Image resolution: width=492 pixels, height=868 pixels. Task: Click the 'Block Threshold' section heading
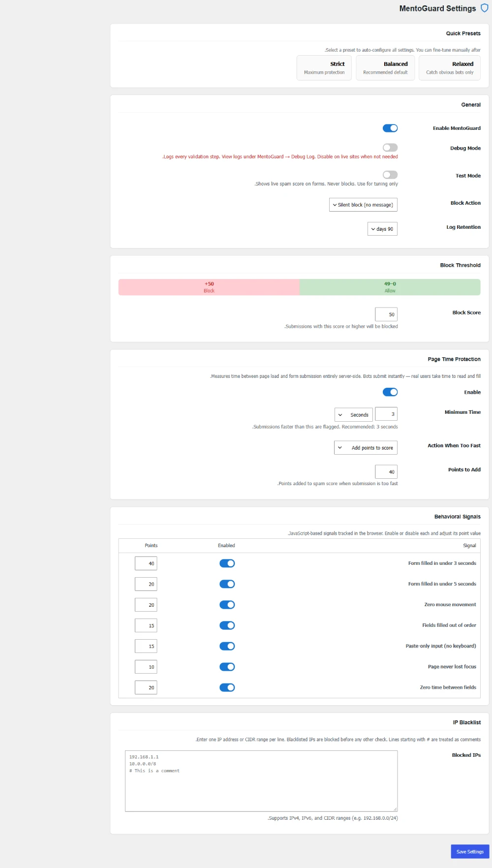click(x=461, y=265)
